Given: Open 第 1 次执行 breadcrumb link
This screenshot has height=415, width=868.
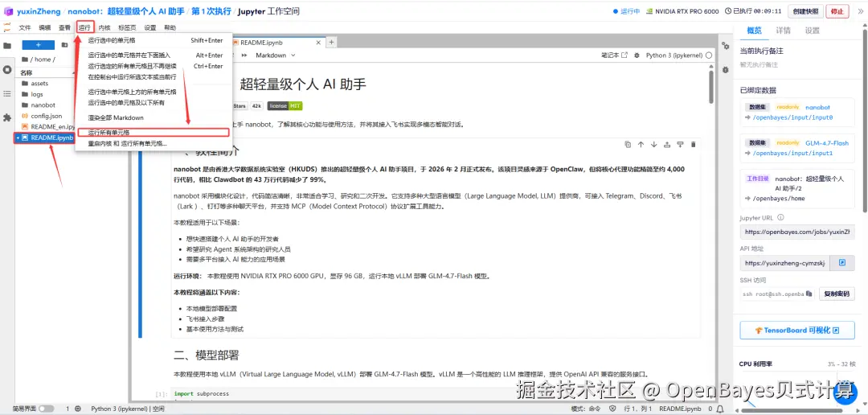Looking at the screenshot, I should (x=211, y=11).
